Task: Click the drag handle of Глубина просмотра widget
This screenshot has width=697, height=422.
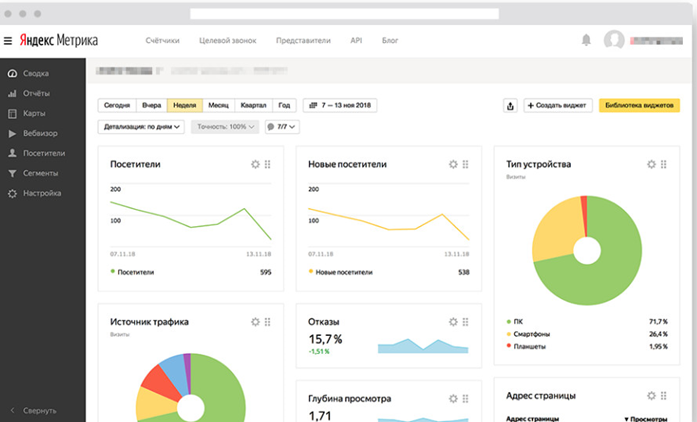Action: pos(465,399)
